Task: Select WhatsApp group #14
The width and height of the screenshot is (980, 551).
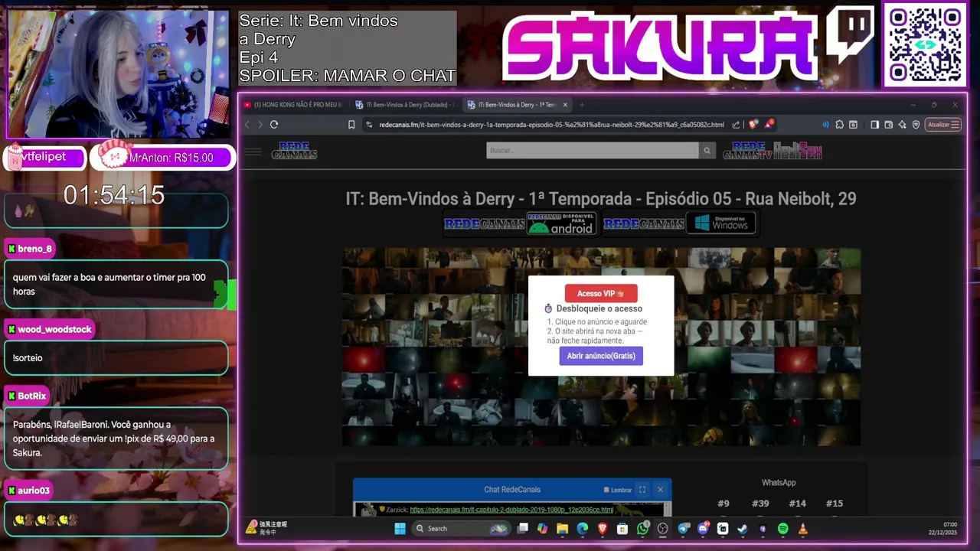Action: coord(797,503)
